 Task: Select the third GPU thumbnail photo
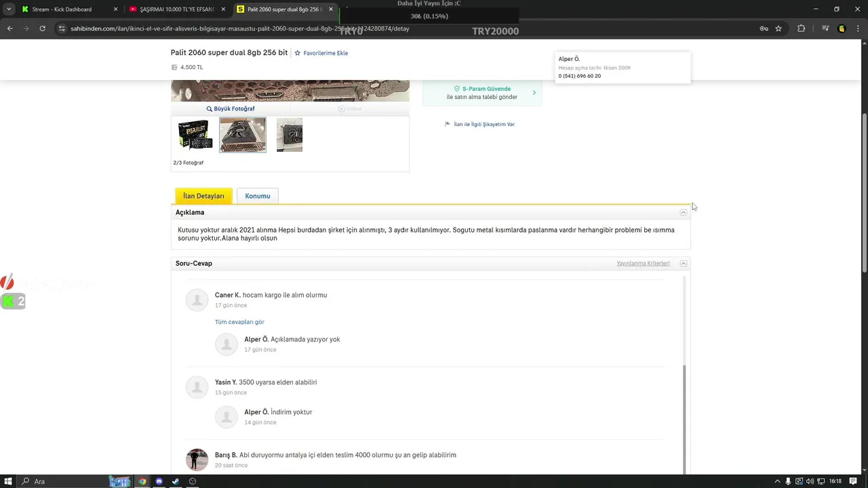(x=290, y=135)
